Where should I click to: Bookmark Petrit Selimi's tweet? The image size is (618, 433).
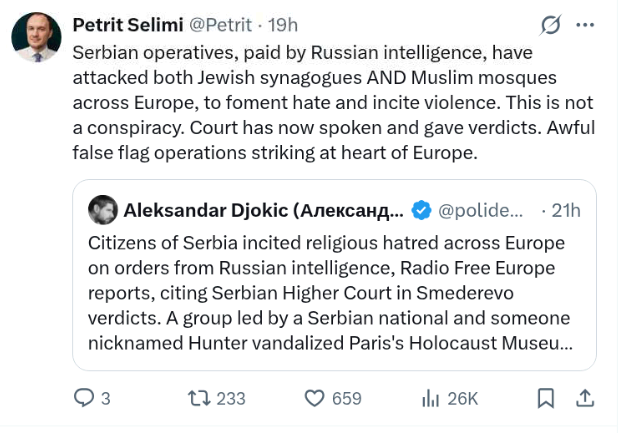(546, 398)
